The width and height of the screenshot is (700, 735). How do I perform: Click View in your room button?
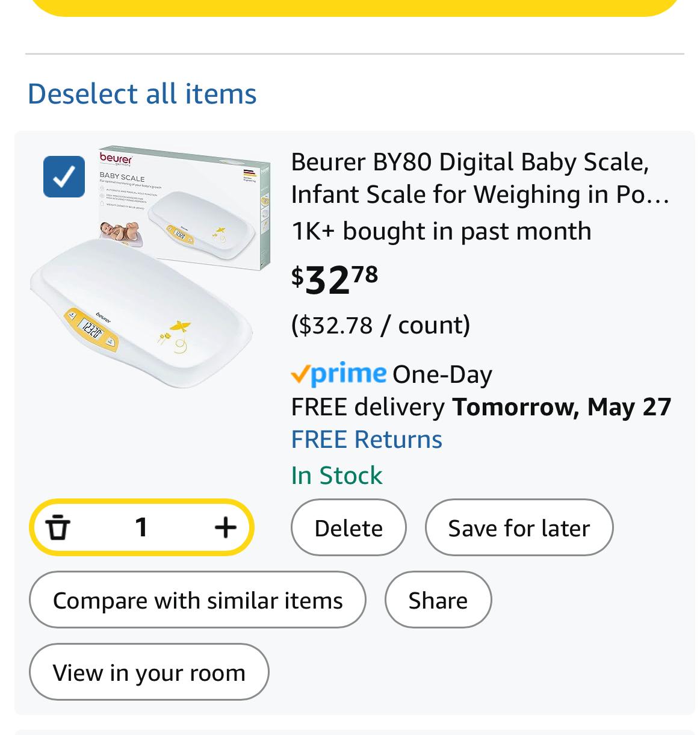pyautogui.click(x=149, y=672)
